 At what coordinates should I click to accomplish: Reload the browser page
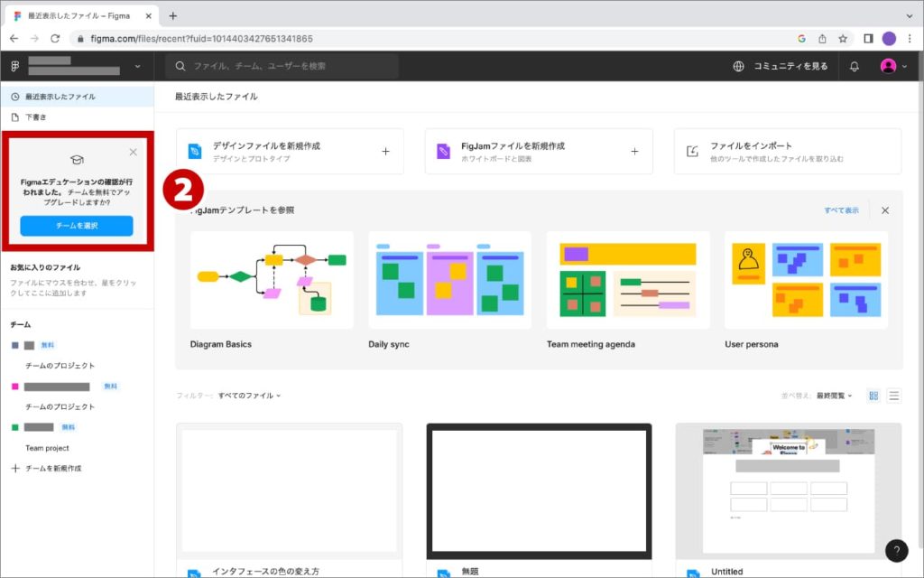point(55,38)
